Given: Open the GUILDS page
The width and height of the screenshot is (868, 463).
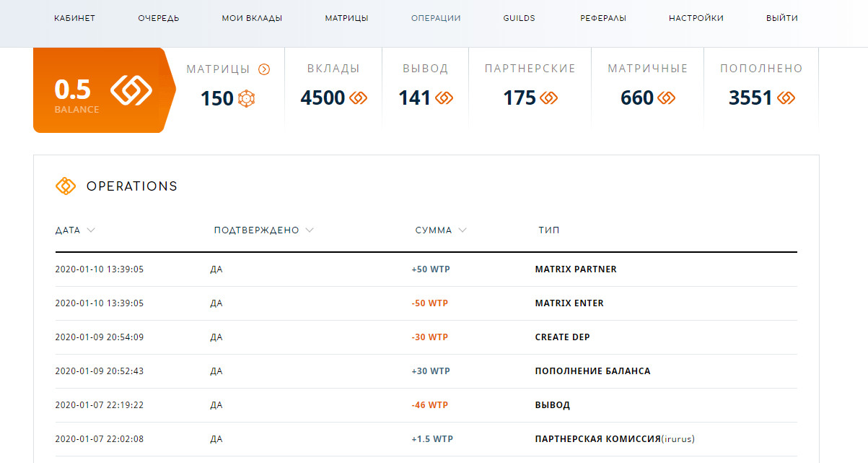Looking at the screenshot, I should 520,18.
